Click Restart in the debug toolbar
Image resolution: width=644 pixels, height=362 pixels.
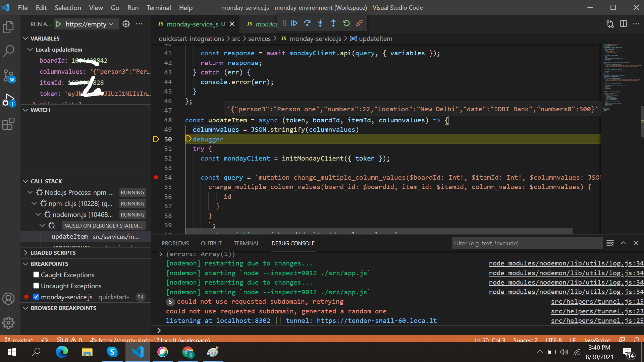click(x=346, y=23)
